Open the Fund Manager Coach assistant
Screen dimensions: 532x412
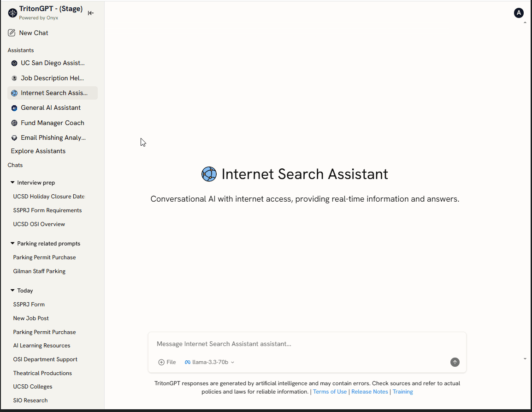pos(14,123)
